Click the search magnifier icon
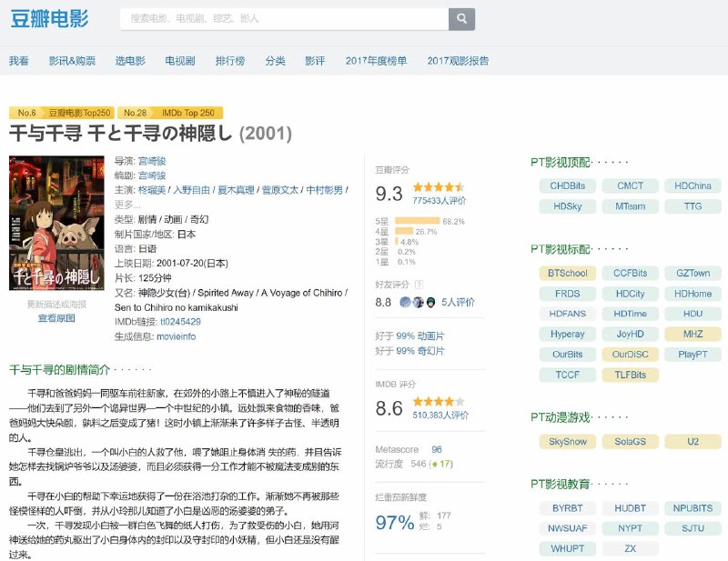The image size is (728, 561). (460, 19)
